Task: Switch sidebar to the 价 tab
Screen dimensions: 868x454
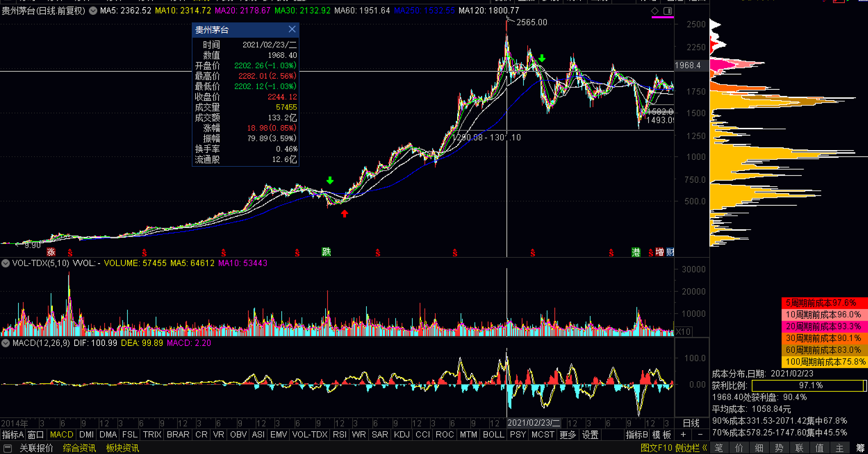Action: 739,448
